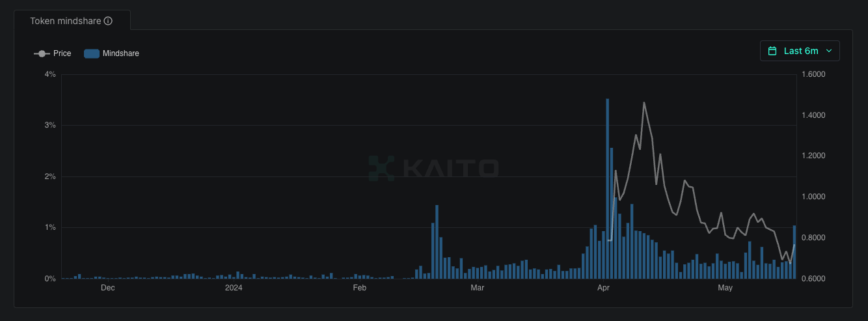Click the highest peak of the price line
The width and height of the screenshot is (868, 321).
click(644, 103)
